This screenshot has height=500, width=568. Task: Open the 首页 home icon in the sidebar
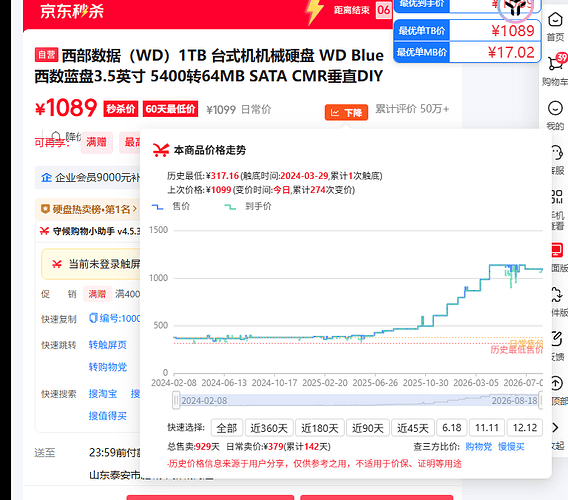(555, 20)
